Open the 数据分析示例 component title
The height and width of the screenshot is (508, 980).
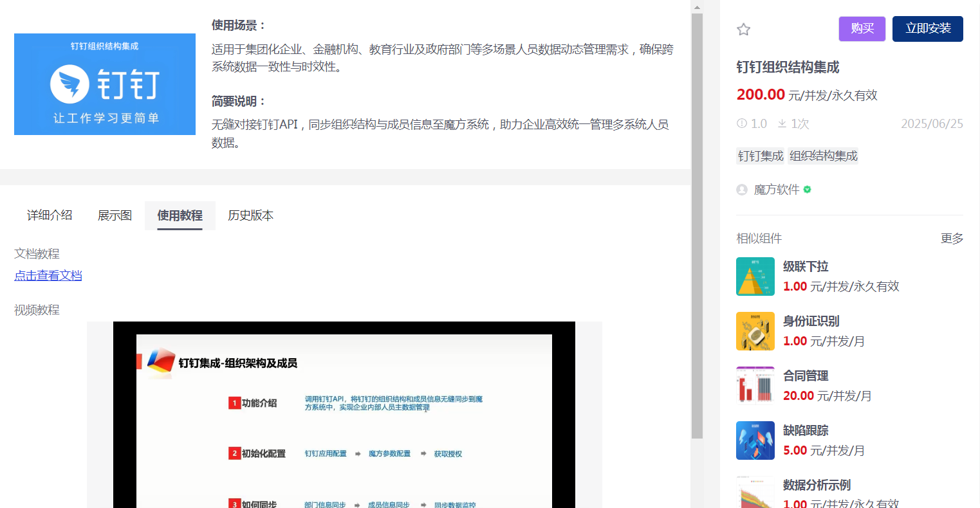pyautogui.click(x=817, y=485)
